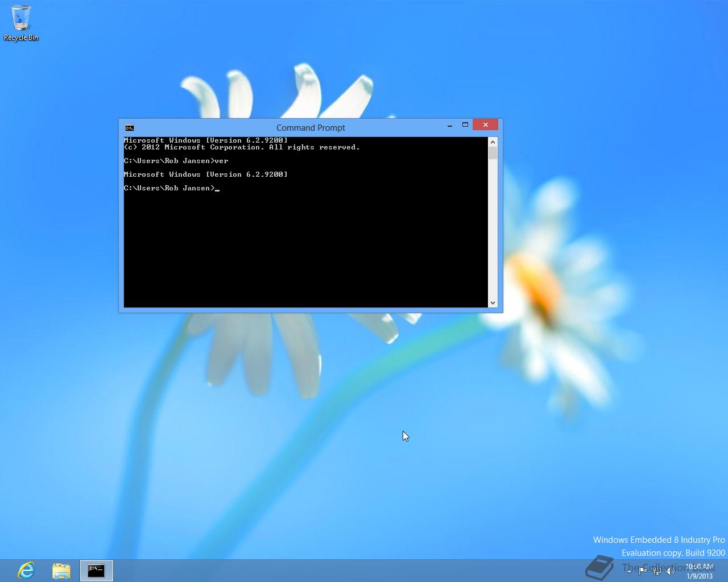This screenshot has width=728, height=582.
Task: Select the Command Prompt taskbar button
Action: [x=97, y=571]
